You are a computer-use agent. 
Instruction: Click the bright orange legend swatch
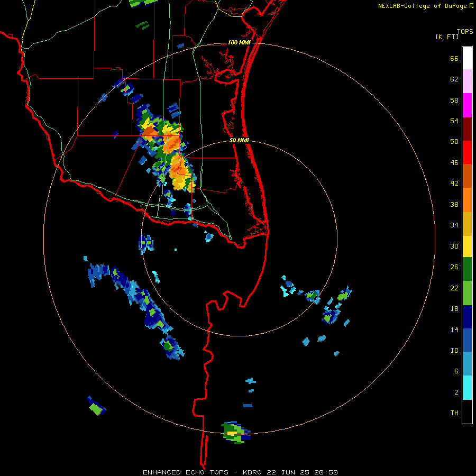tap(467, 199)
